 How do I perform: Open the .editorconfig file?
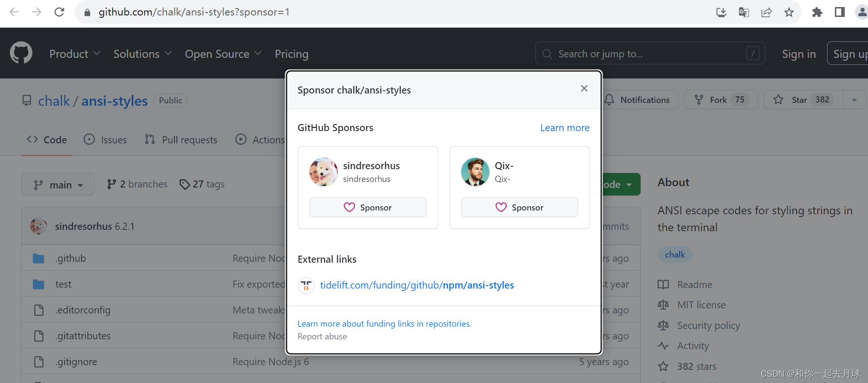(x=83, y=310)
